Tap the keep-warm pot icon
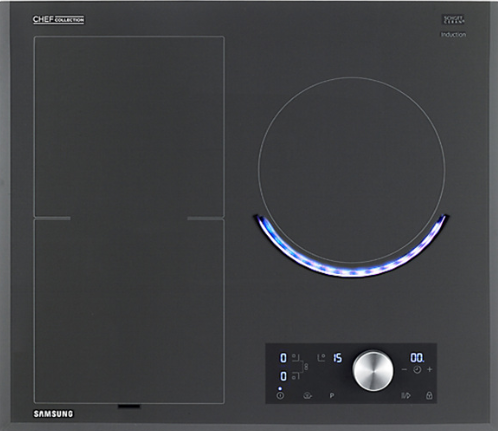Viewport: 498px width, 431px height. point(307,396)
